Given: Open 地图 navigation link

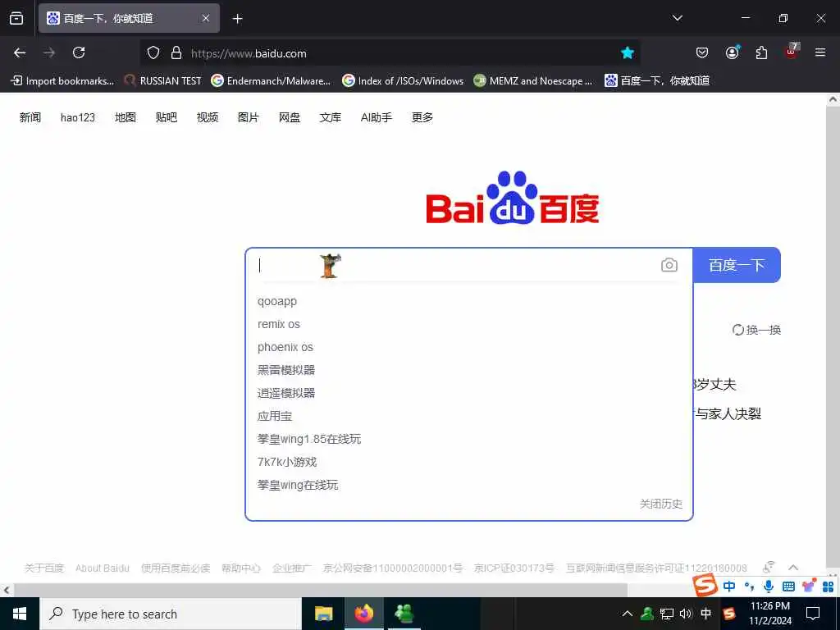Looking at the screenshot, I should coord(126,117).
